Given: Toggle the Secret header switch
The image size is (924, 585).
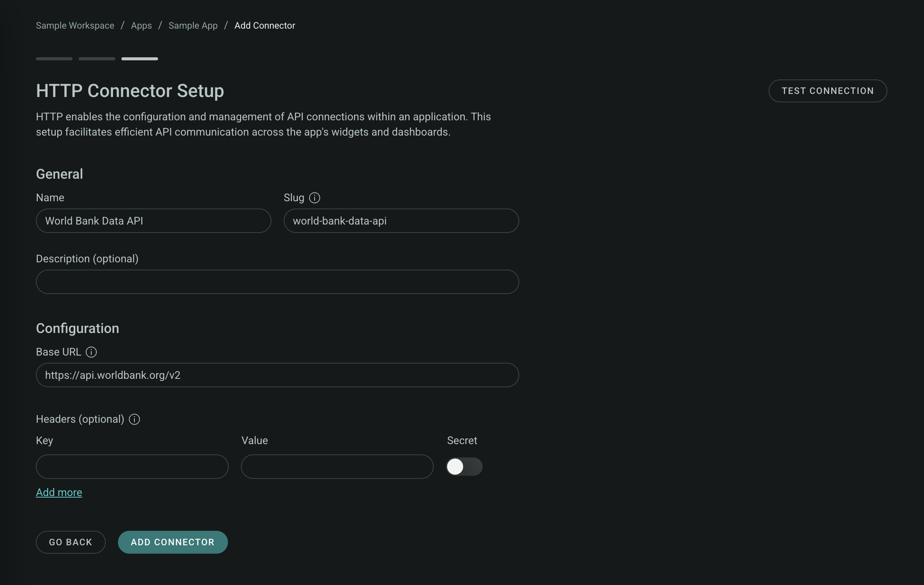Looking at the screenshot, I should 464,467.
